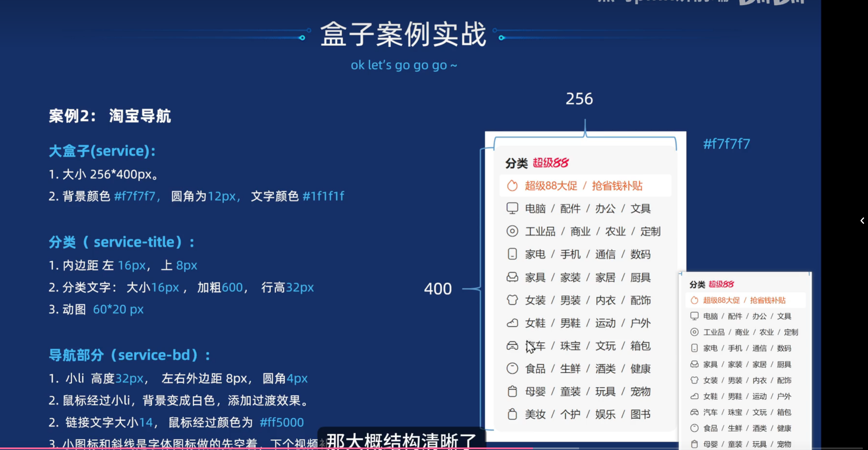The width and height of the screenshot is (868, 450).
Task: Click the red 超级88 badge in large nav header
Action: click(551, 163)
